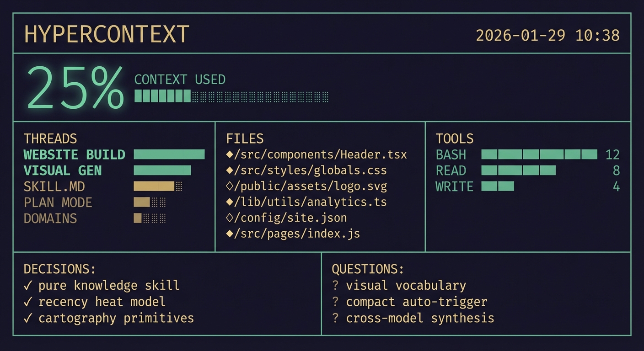Toggle the DOMAINS thread
The image size is (644, 351).
click(50, 218)
